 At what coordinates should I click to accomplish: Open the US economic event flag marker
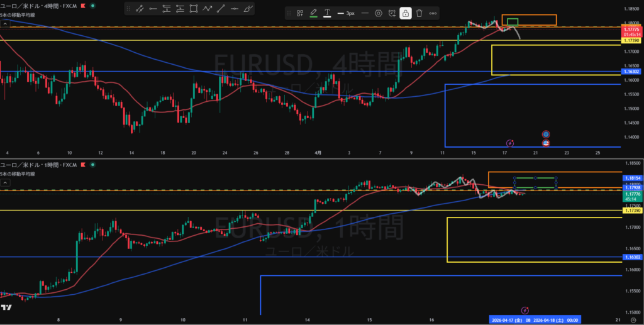545,143
